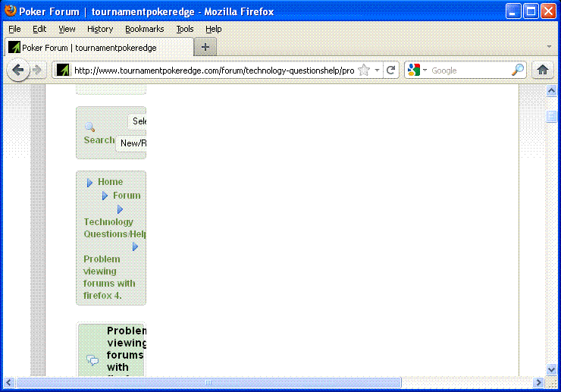Click the Google search engine icon

point(414,70)
